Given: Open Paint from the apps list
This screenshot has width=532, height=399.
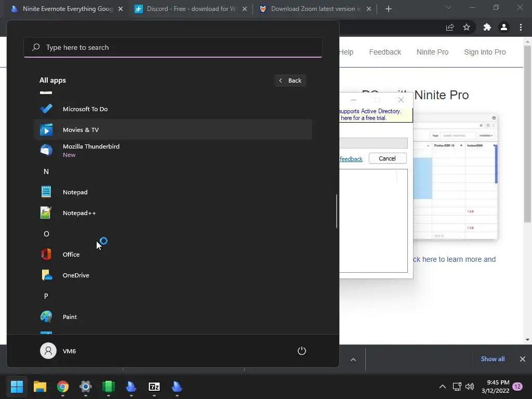Looking at the screenshot, I should coord(172,317).
